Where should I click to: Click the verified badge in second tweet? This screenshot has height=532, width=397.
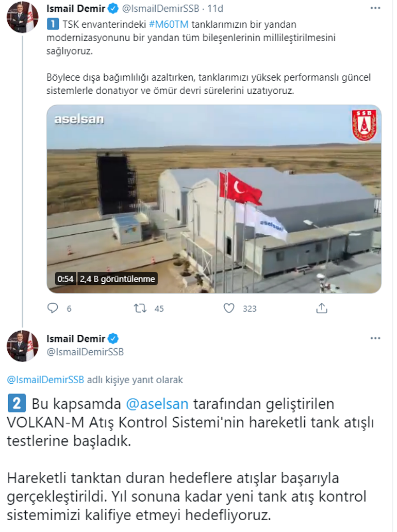(113, 338)
